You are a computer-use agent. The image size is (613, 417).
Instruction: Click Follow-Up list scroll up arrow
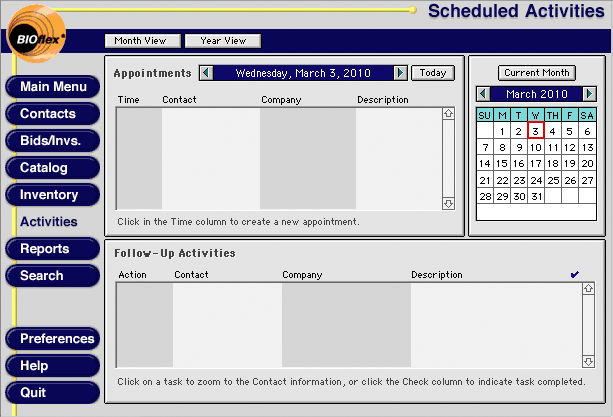point(588,289)
